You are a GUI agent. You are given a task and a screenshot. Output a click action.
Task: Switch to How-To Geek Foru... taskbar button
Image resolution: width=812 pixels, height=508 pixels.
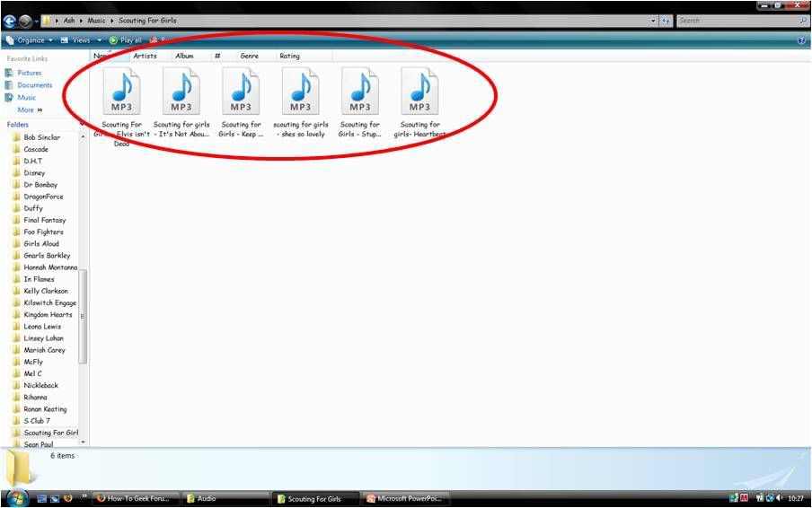(x=137, y=499)
